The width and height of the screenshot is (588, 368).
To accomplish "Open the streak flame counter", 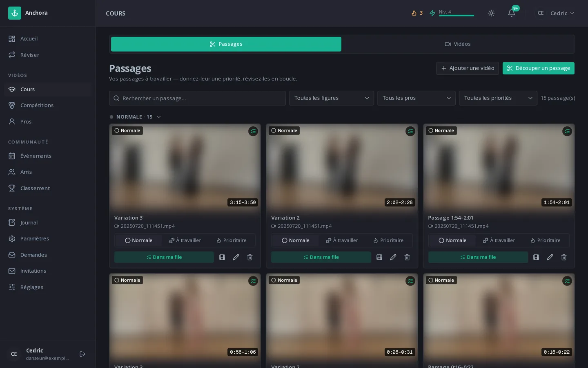I will (x=417, y=13).
